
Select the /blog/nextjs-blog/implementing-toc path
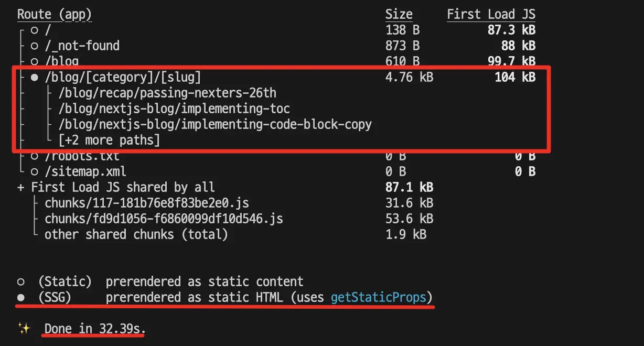174,109
